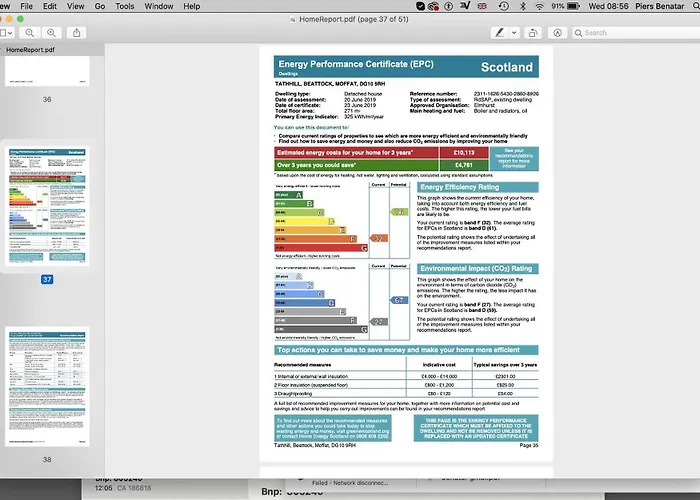Click the 'Scotland' heading on the certificate
Viewport: 700px width, 500px height.
tap(507, 67)
